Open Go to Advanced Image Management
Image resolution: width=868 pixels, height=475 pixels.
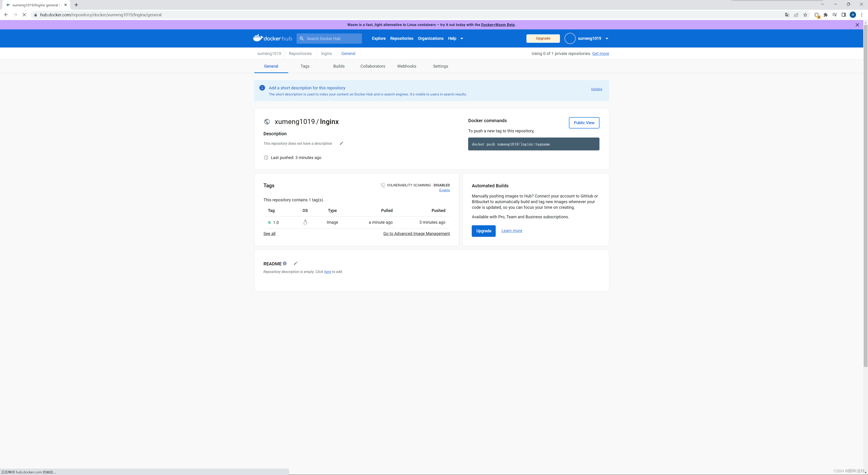[416, 234]
